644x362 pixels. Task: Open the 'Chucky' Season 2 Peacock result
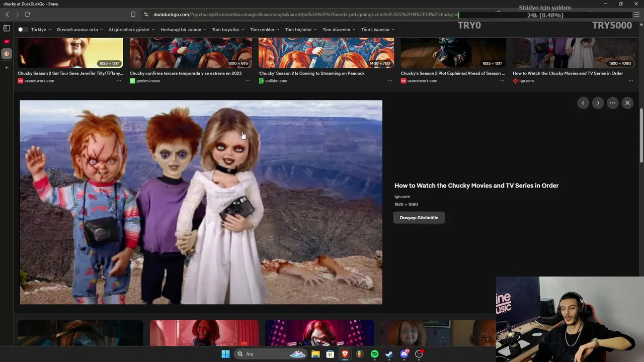tap(311, 73)
